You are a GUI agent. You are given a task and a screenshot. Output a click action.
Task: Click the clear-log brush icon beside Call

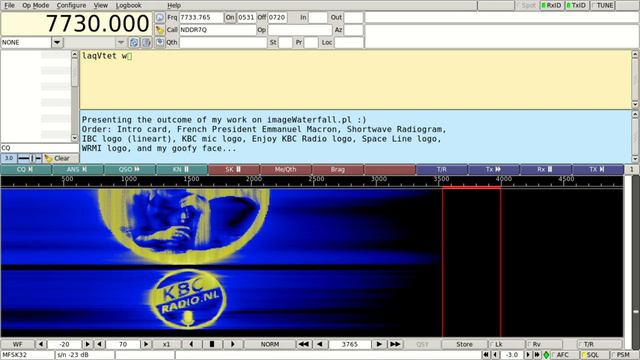(160, 30)
